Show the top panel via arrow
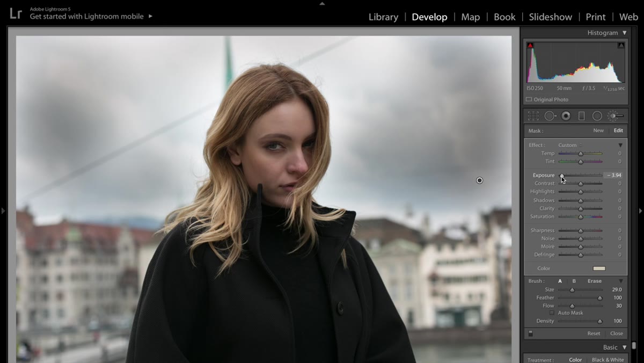 pyautogui.click(x=322, y=3)
